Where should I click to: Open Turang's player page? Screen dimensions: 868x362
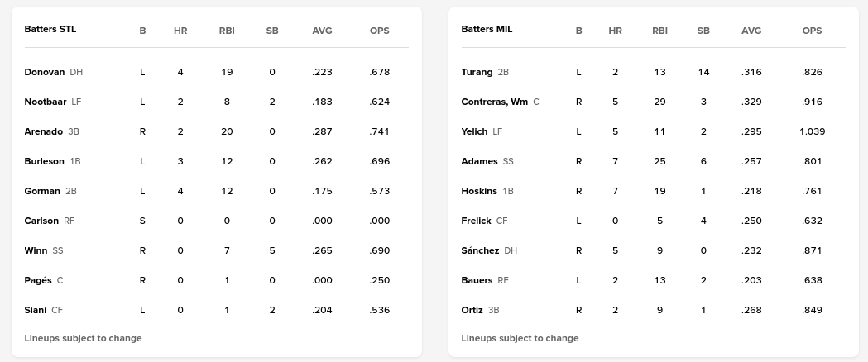pos(477,72)
